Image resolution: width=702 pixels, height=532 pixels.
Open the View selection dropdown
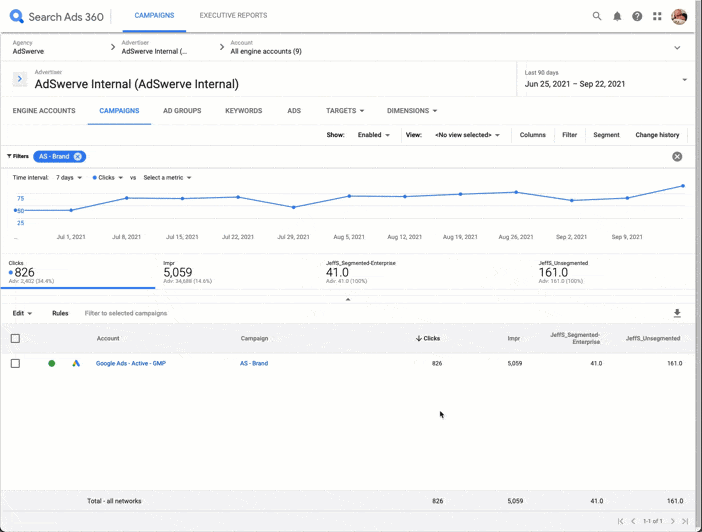point(467,135)
